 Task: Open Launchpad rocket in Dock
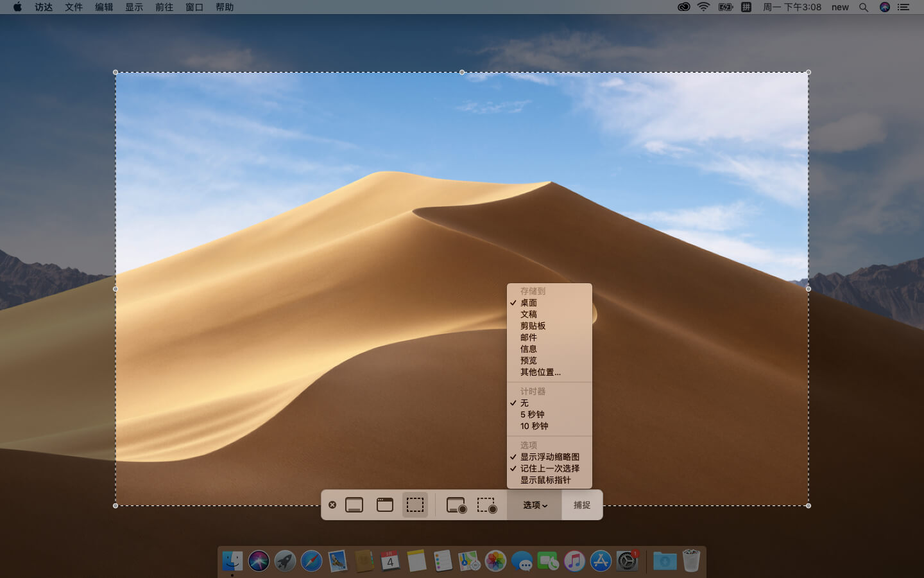pos(286,561)
